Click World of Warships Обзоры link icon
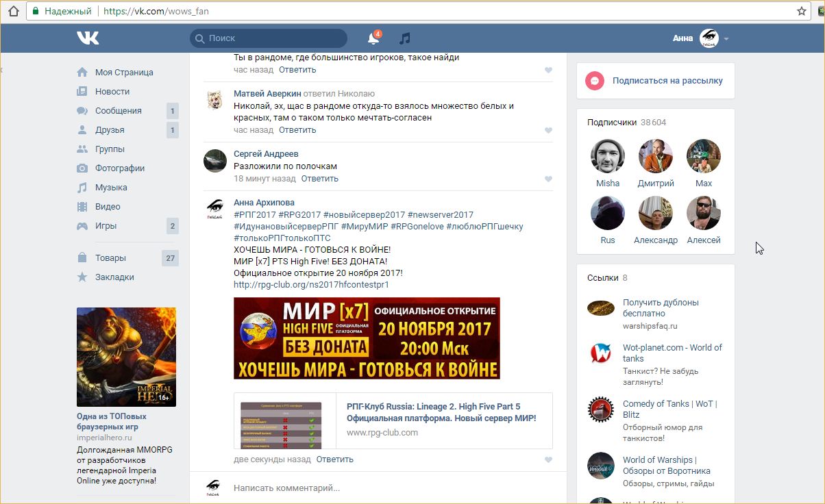Screen dimensions: 825x504 tap(601, 466)
